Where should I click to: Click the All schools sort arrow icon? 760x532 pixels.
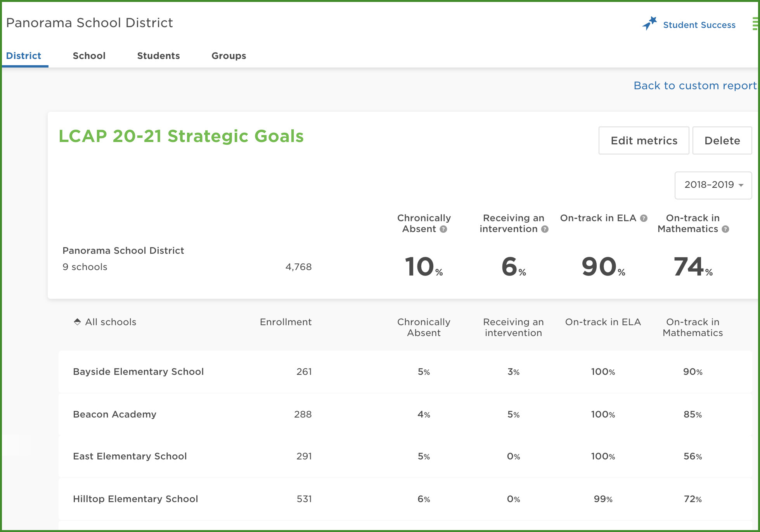[77, 322]
